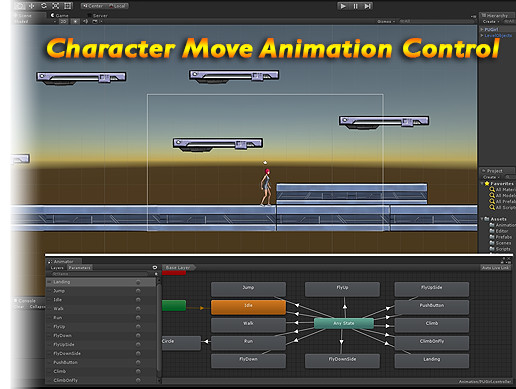Fire the Landing trigger parameter radio
This screenshot has width=516, height=389.
(x=138, y=282)
